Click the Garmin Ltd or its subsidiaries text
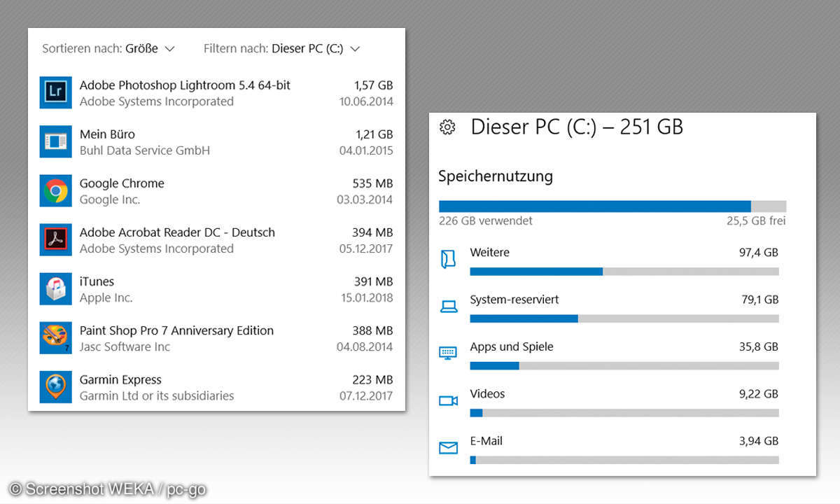The width and height of the screenshot is (840, 504). [157, 395]
